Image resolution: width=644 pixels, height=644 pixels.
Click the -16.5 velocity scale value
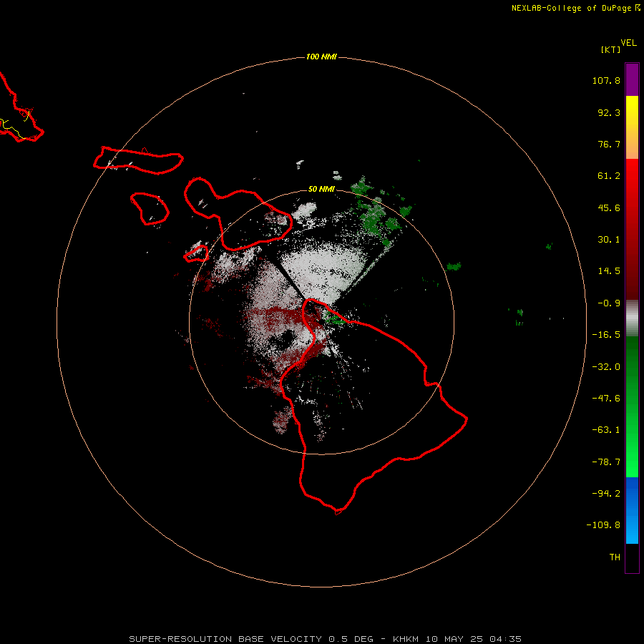(606, 335)
